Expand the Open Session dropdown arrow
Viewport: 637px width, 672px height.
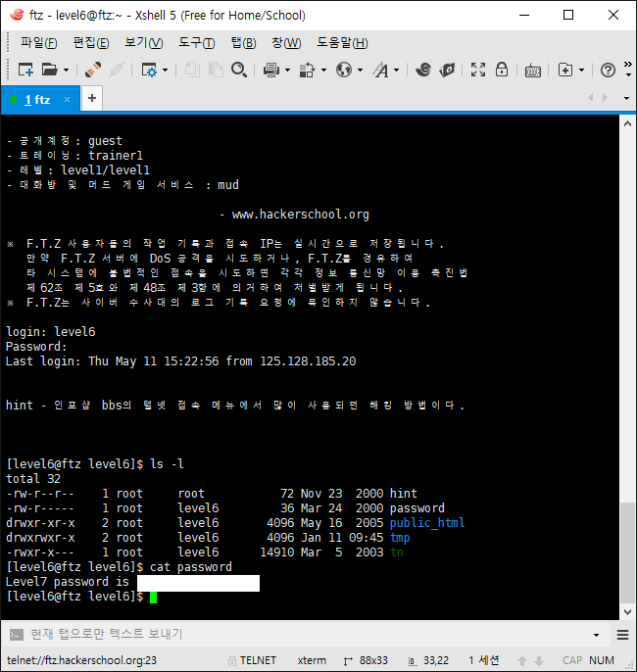pyautogui.click(x=66, y=70)
